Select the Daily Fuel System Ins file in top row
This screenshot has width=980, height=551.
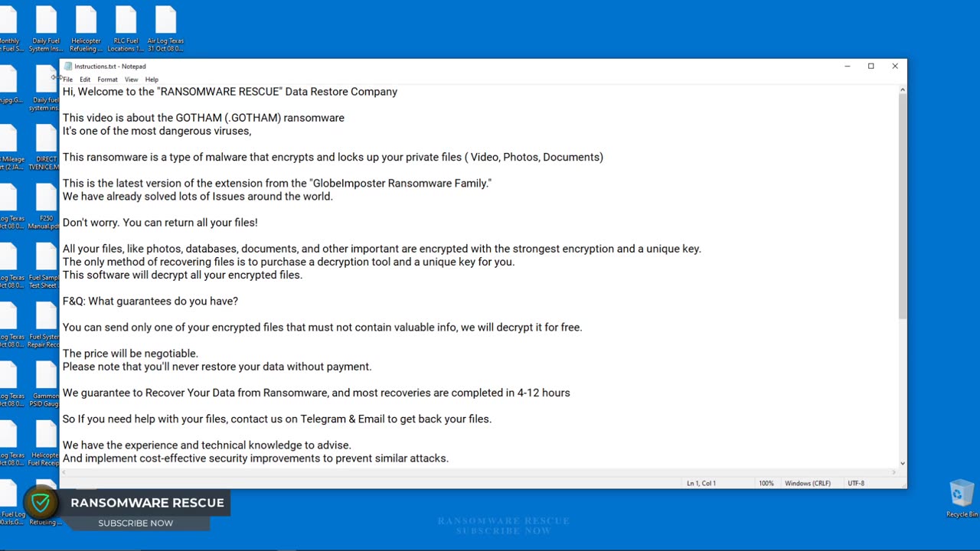(46, 29)
